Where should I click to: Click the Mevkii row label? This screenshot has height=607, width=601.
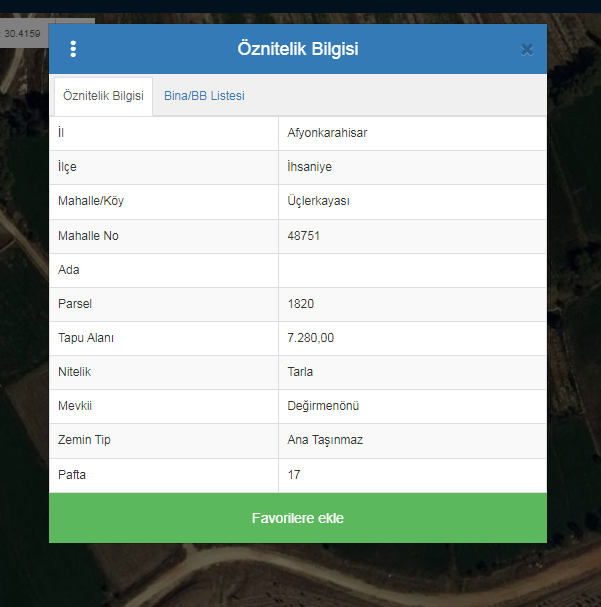[x=75, y=406]
